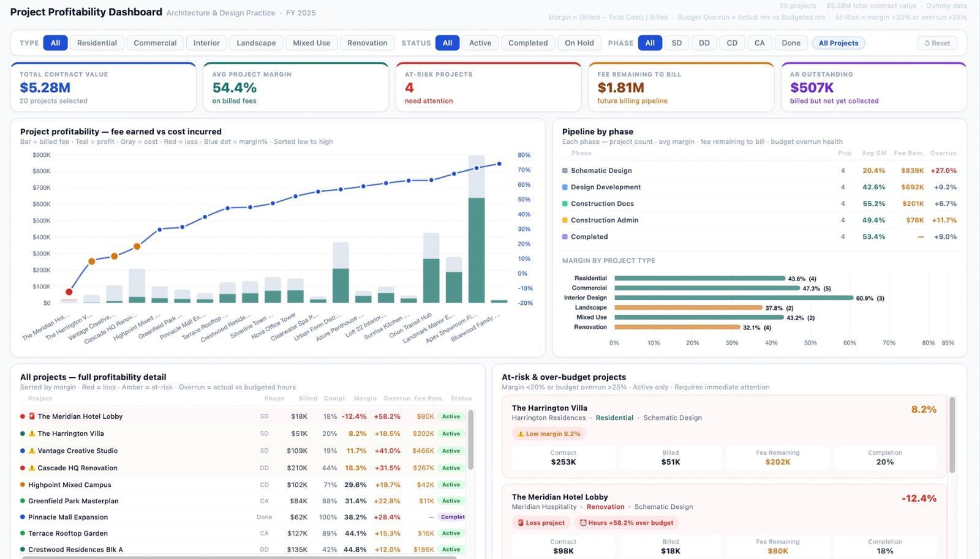Click warning triangle beside Vantage Creative Studio
980x559 pixels.
[x=32, y=451]
